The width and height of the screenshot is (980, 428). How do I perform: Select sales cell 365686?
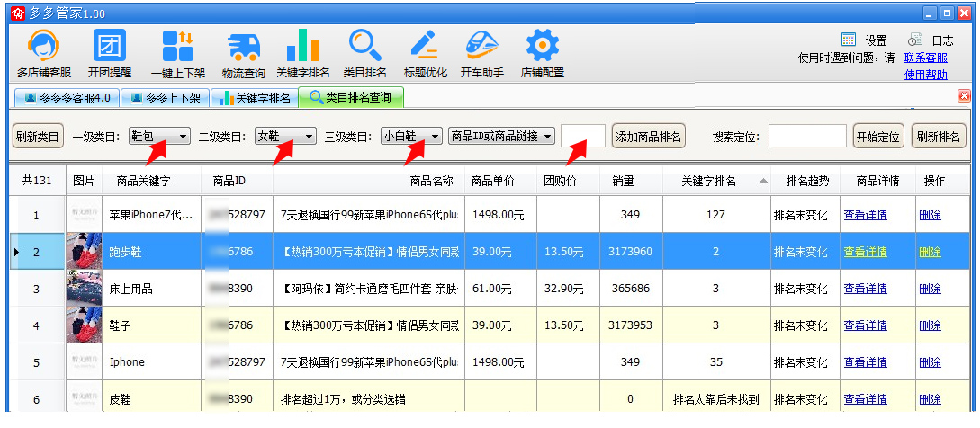point(631,289)
